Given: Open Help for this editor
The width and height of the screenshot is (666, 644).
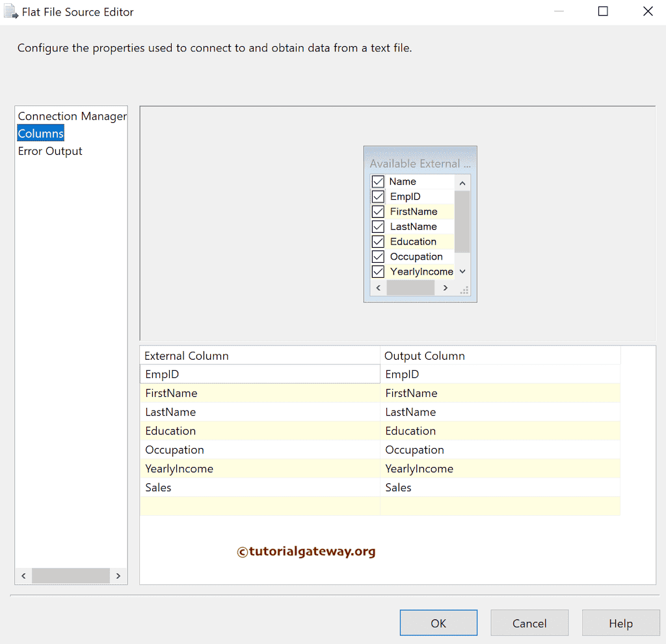Looking at the screenshot, I should tap(620, 623).
